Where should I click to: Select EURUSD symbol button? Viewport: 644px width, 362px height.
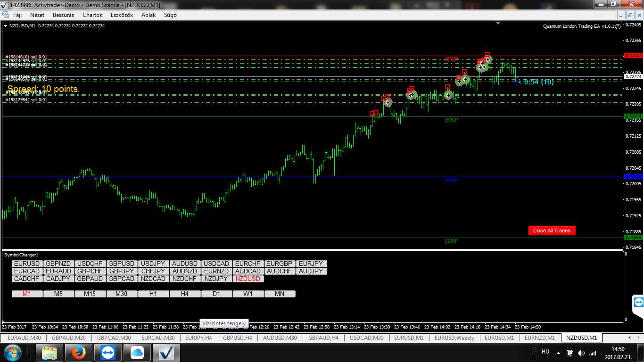pos(27,264)
